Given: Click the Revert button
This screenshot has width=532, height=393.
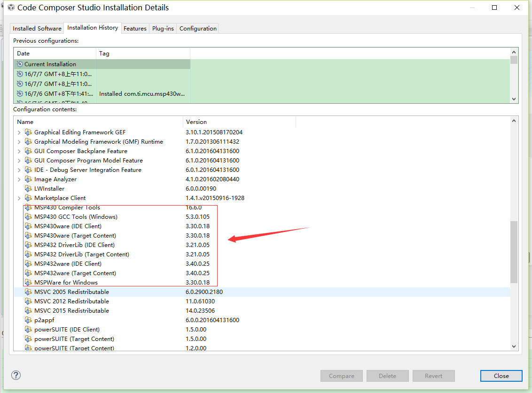Looking at the screenshot, I should point(434,376).
